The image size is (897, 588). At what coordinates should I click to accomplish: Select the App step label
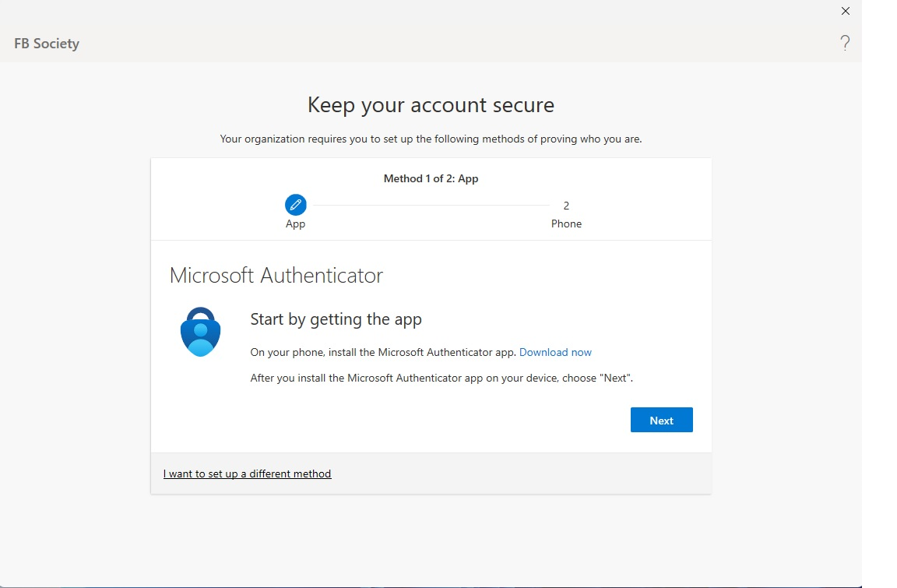[x=295, y=224]
